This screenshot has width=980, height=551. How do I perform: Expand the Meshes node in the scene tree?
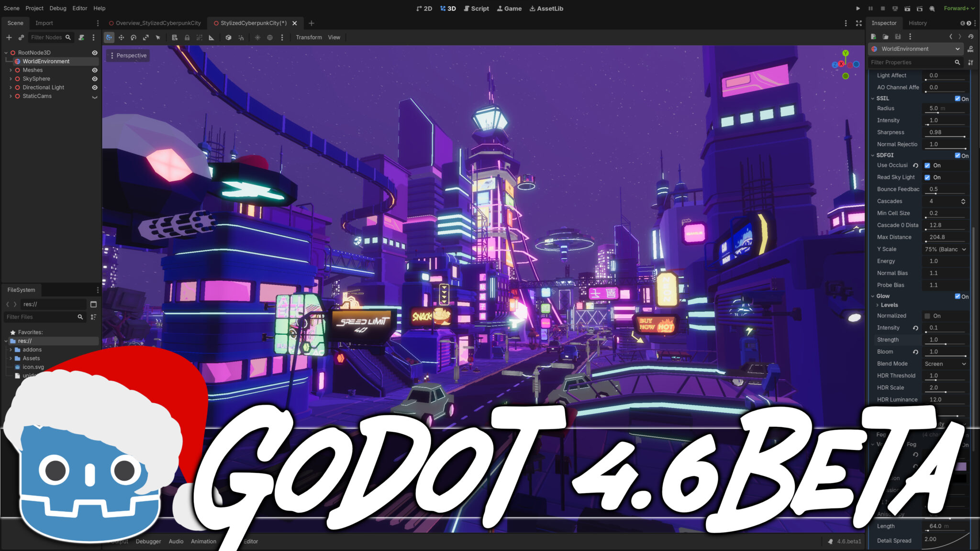(x=11, y=70)
